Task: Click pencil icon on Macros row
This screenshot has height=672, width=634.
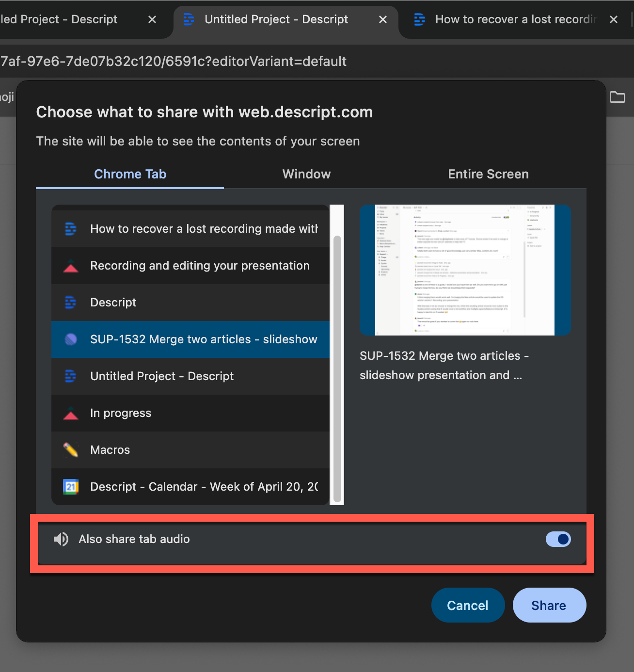Action: tap(71, 450)
